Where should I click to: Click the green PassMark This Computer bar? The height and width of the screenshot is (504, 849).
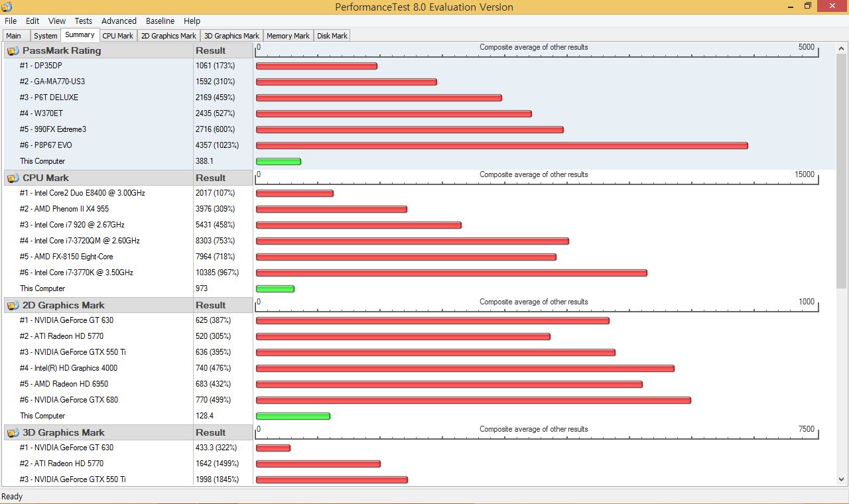[x=278, y=162]
